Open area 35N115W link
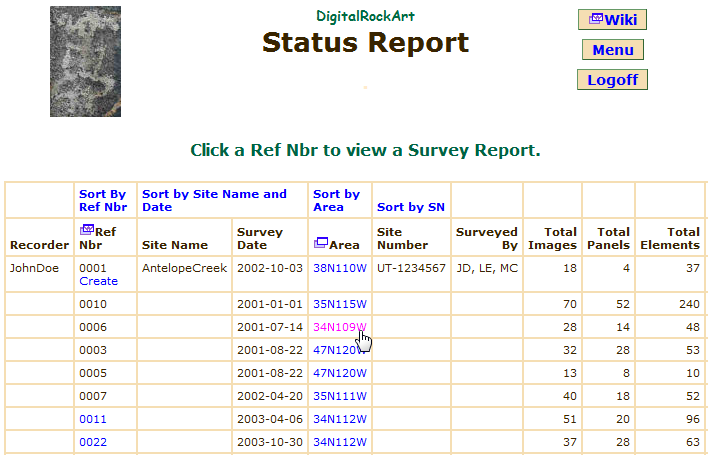This screenshot has height=455, width=708. point(339,304)
